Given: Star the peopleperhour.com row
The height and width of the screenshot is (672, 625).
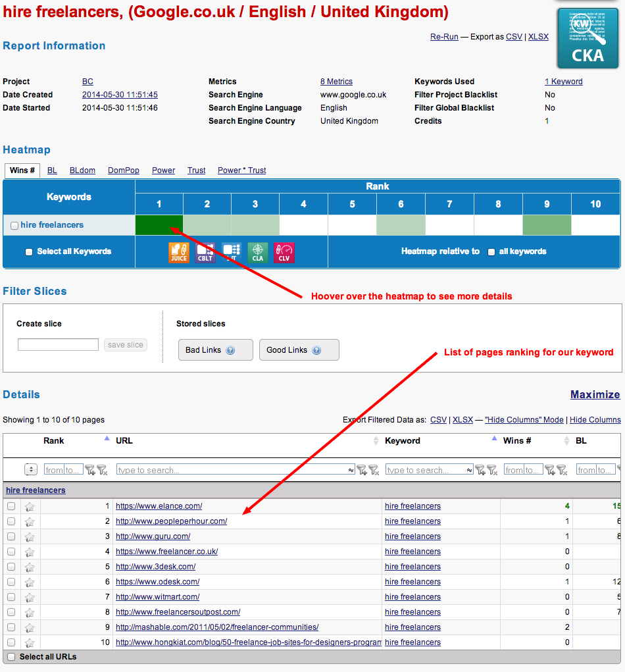Looking at the screenshot, I should (30, 521).
